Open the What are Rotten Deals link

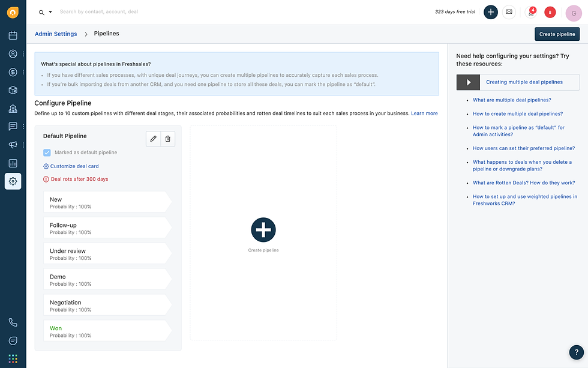tap(524, 182)
